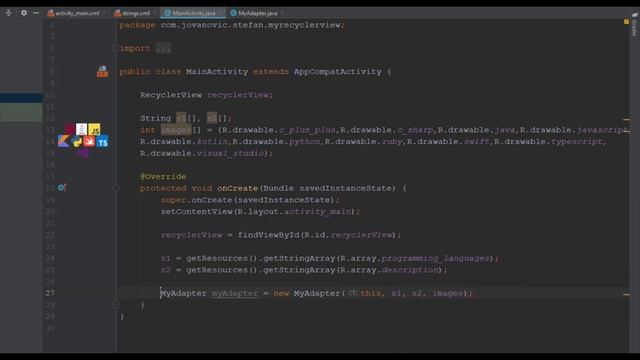The image size is (640, 360).
Task: Click the recyclerView field declaration
Action: point(238,95)
